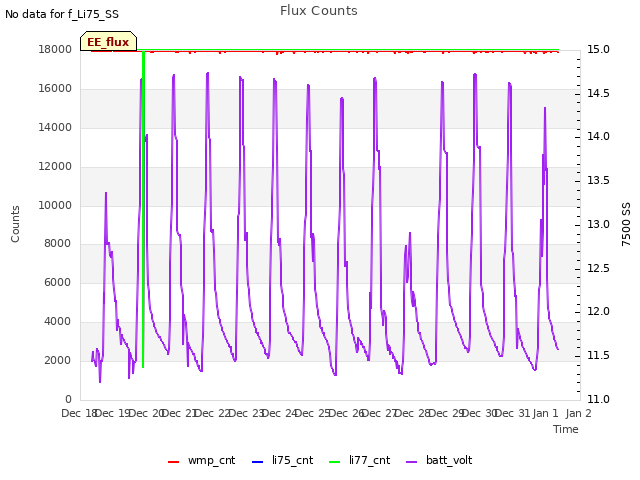The image size is (640, 480).
Task: Click the EE_flux annotation label
Action: coord(108,42)
